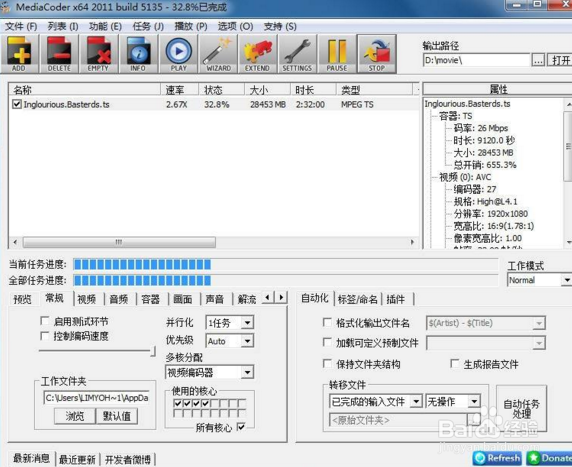The width and height of the screenshot is (572, 467).
Task: Click the output path browse (...) button
Action: [x=538, y=60]
